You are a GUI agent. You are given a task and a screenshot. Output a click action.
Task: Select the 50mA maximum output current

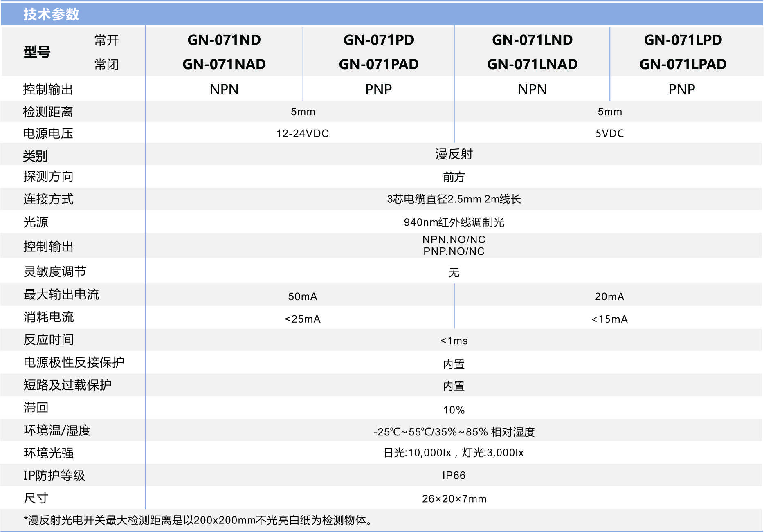(303, 296)
